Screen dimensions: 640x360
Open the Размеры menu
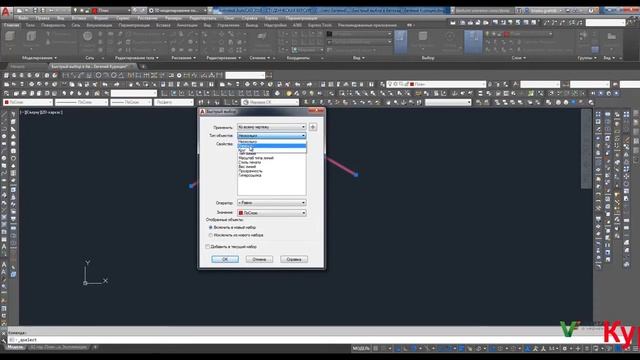174,18
